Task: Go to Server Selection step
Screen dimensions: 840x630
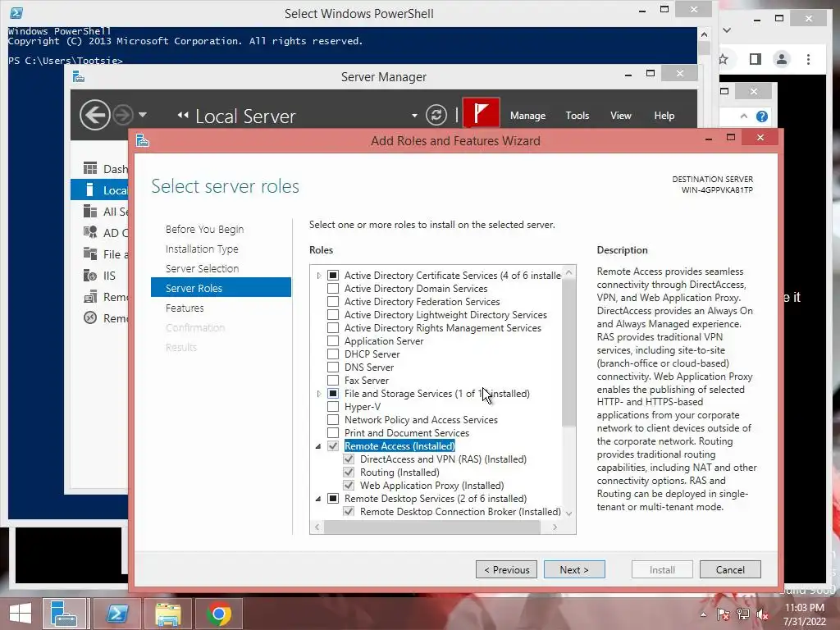Action: click(202, 268)
